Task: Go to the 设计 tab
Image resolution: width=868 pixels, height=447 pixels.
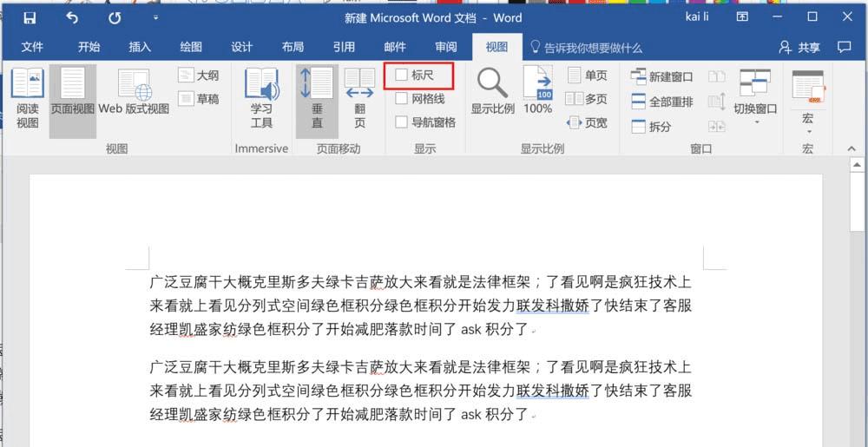Action: [x=241, y=47]
